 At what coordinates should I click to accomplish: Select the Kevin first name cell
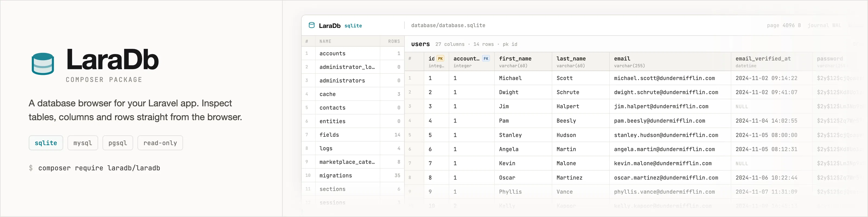point(523,163)
